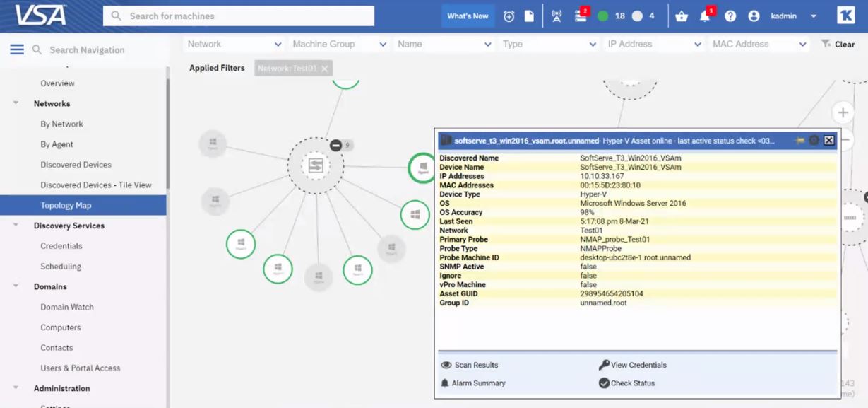Click the gear icon on the asset popup header
The width and height of the screenshot is (868, 408).
coord(815,140)
